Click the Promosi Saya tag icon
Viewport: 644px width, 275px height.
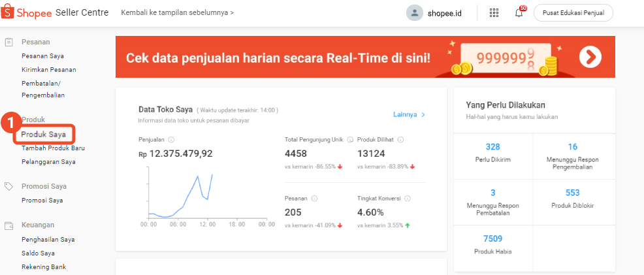pos(8,186)
